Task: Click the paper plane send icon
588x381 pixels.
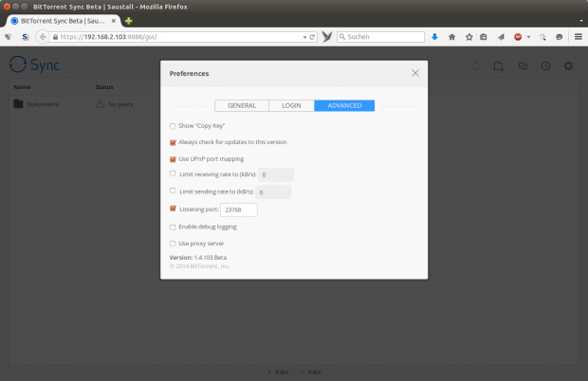Action: 501,37
